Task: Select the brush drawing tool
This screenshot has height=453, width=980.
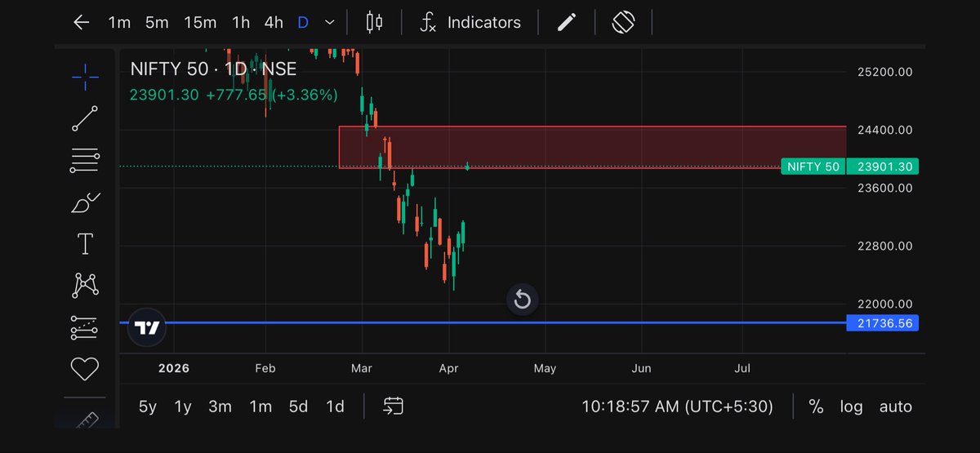Action: [85, 202]
